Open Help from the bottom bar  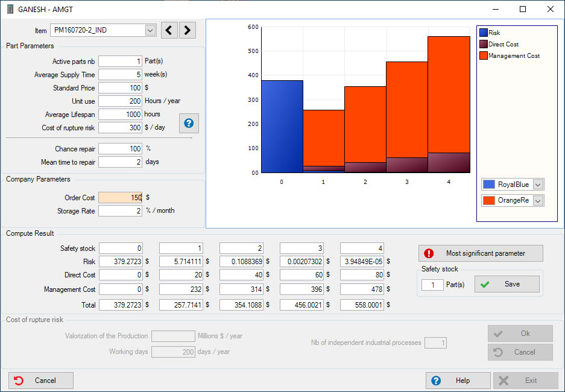[457, 381]
